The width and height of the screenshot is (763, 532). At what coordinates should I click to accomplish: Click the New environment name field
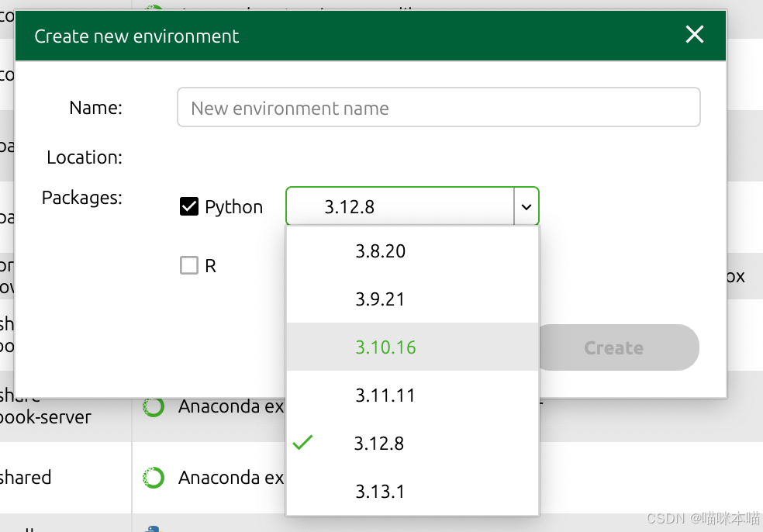click(x=438, y=108)
